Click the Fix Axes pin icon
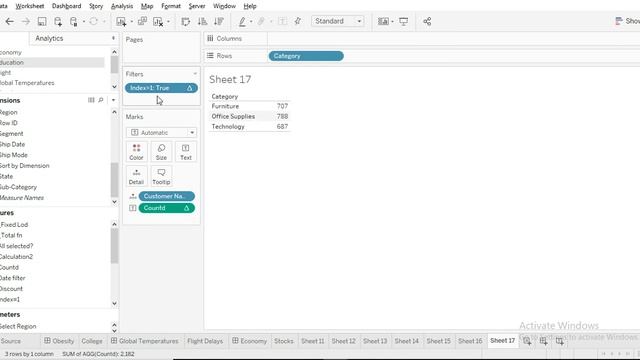The height and width of the screenshot is (360, 640). click(x=298, y=21)
